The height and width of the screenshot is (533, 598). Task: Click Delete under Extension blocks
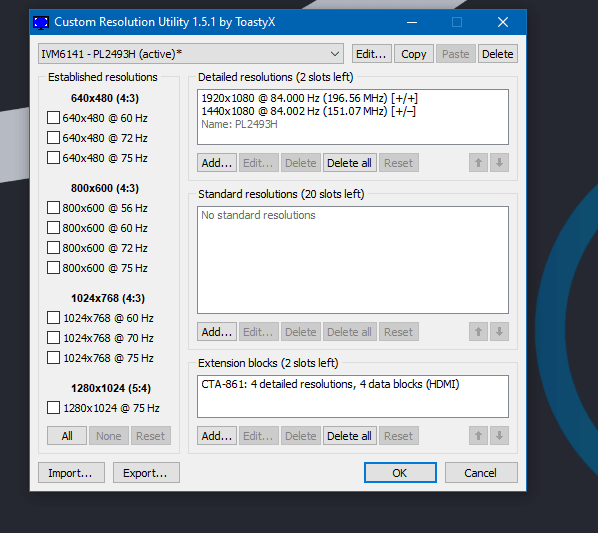click(x=301, y=435)
